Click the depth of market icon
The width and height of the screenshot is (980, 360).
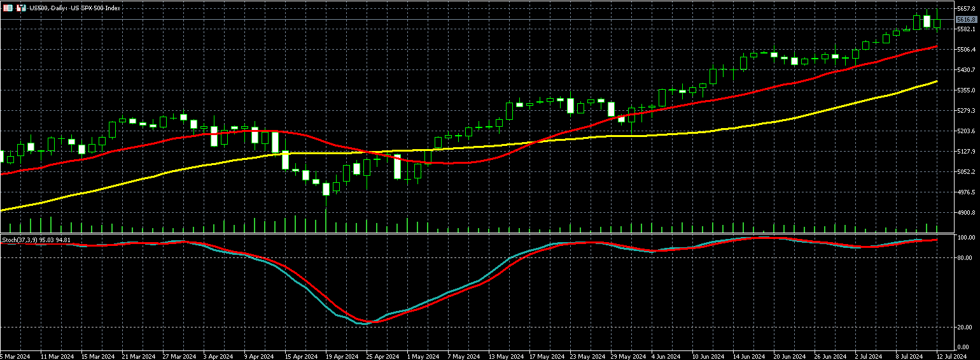20,8
